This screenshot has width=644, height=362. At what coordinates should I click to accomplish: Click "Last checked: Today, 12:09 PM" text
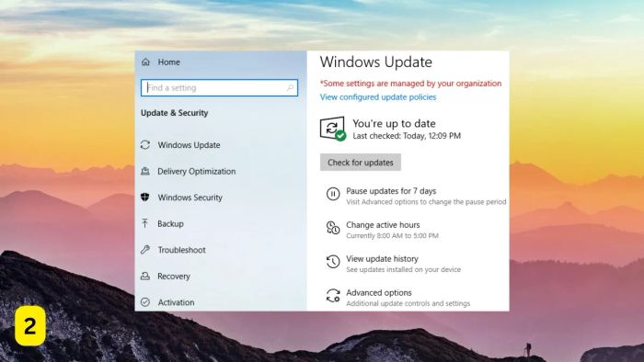[x=407, y=136]
